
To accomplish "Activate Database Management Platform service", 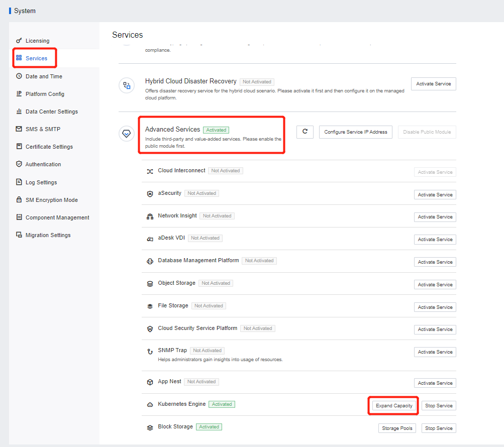I will click(435, 262).
